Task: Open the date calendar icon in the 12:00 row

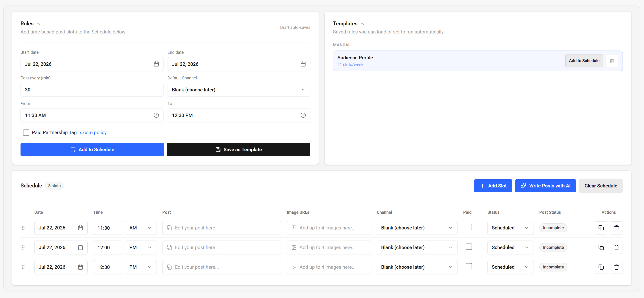Action: tap(80, 247)
